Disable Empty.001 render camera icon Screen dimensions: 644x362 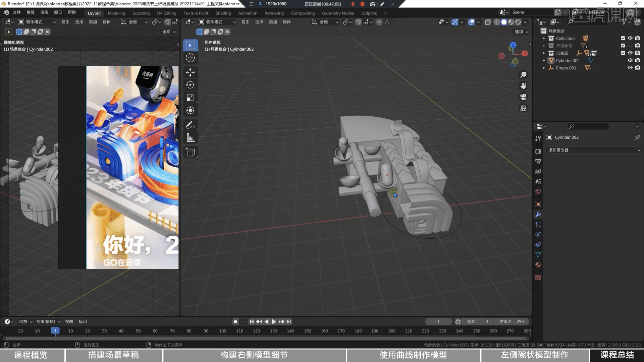pyautogui.click(x=638, y=68)
